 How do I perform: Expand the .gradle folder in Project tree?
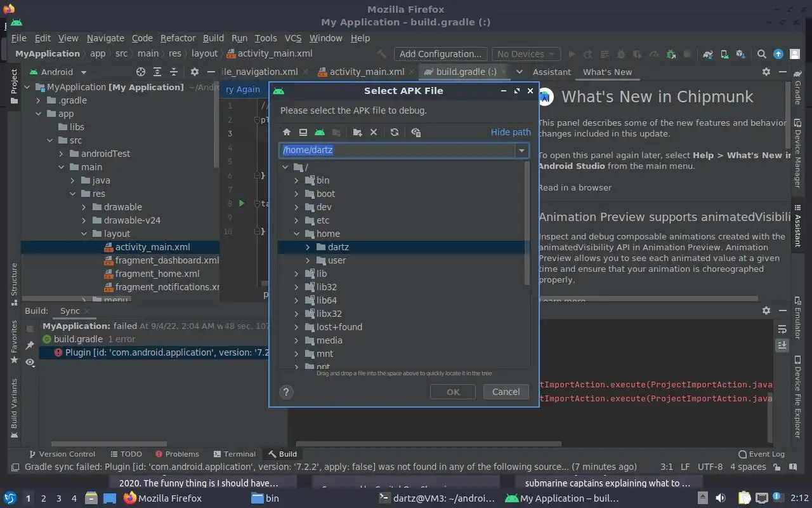pos(38,100)
